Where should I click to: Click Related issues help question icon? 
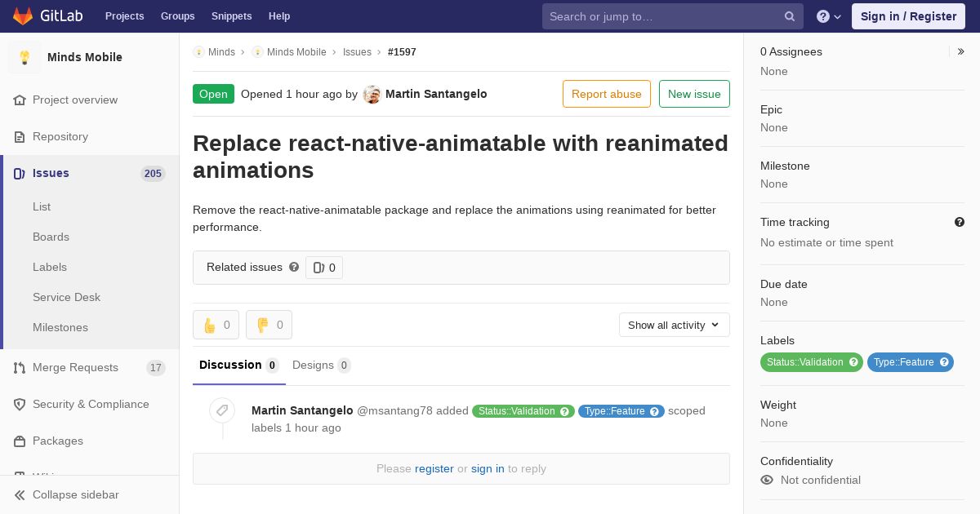[294, 267]
